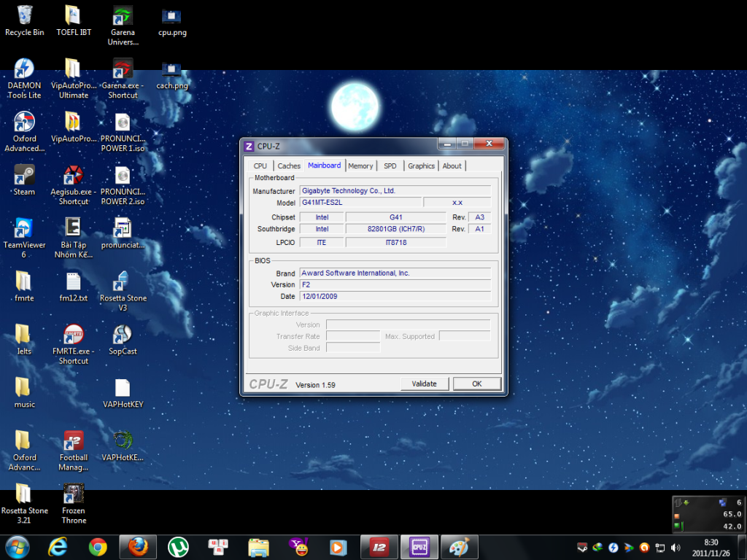This screenshot has height=560, width=747.
Task: Click the BIOS Brand field Award Software
Action: click(x=395, y=273)
